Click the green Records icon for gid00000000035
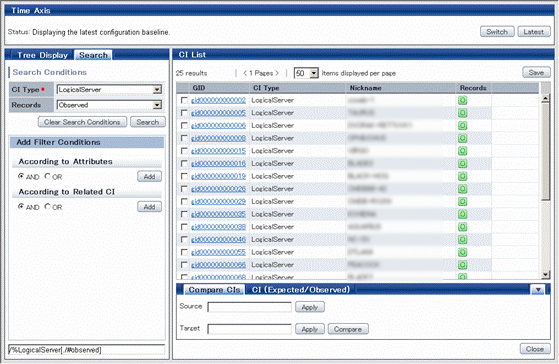 pos(462,214)
